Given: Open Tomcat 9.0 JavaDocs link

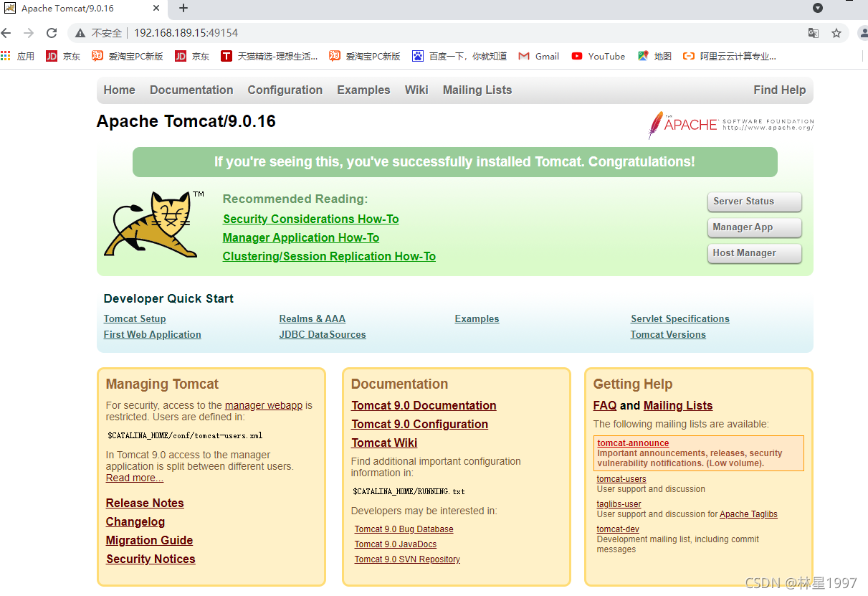Looking at the screenshot, I should click(396, 544).
